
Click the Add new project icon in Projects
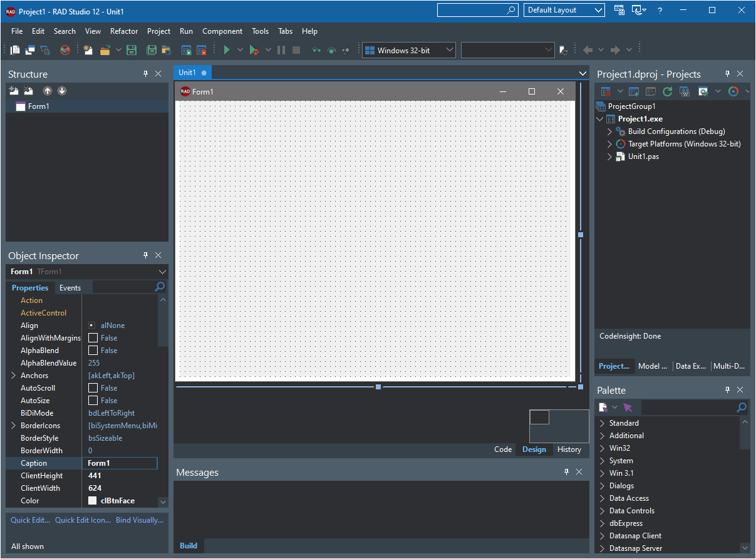634,91
